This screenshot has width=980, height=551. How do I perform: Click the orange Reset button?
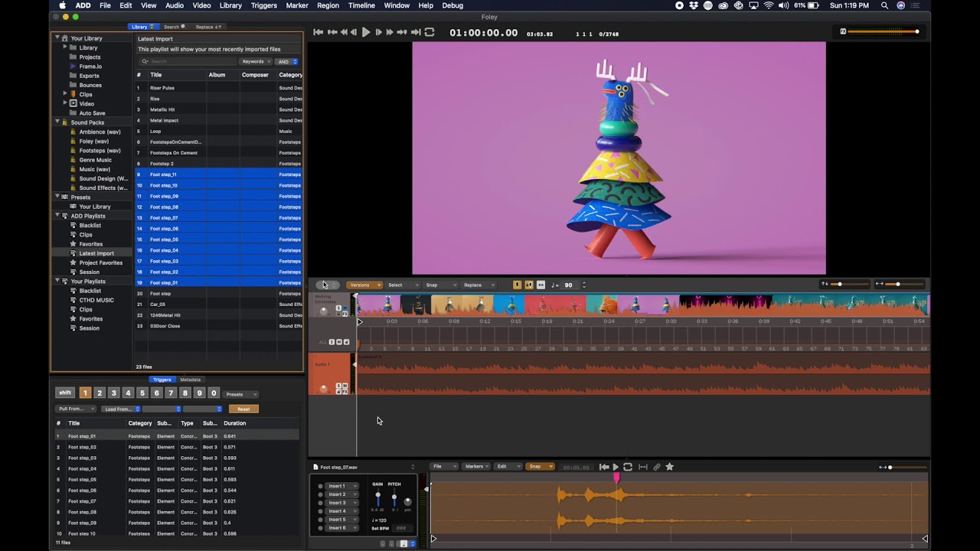[x=243, y=409]
